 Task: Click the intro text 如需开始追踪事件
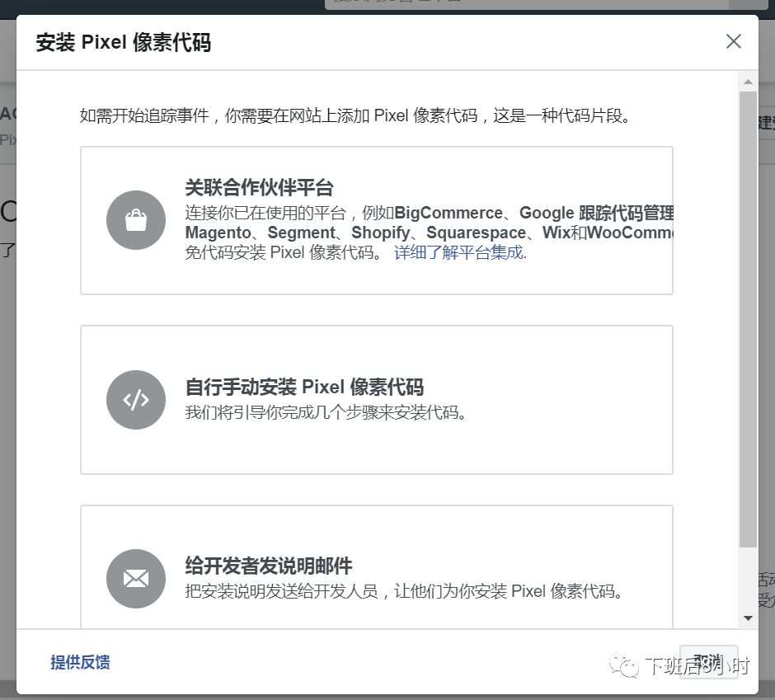tap(355, 115)
